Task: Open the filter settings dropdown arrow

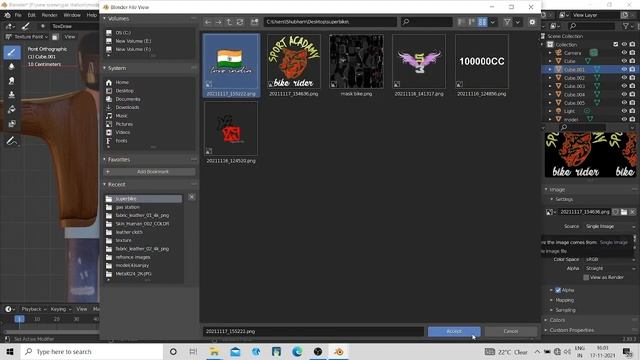Action: [x=518, y=22]
